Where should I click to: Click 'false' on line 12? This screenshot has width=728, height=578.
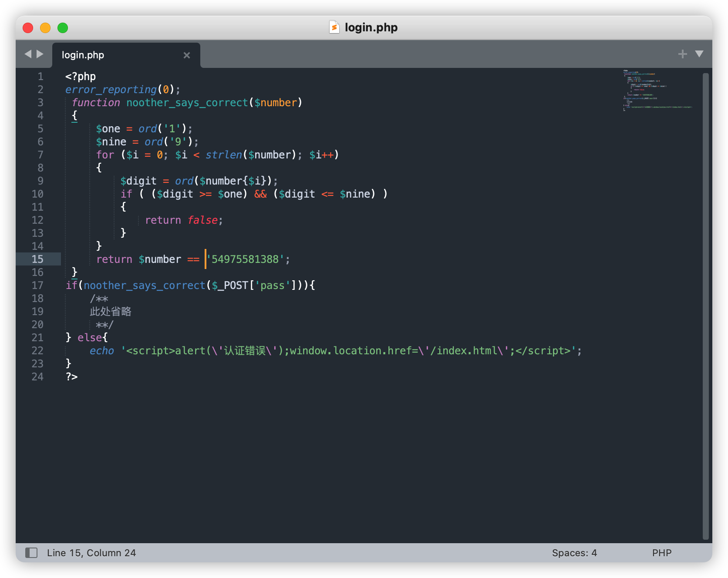pyautogui.click(x=202, y=220)
